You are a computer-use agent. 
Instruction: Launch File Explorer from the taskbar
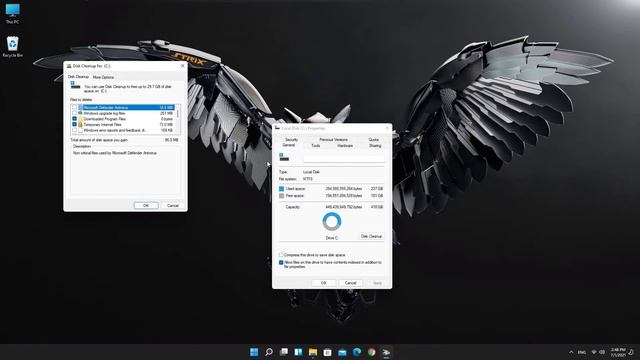point(313,352)
